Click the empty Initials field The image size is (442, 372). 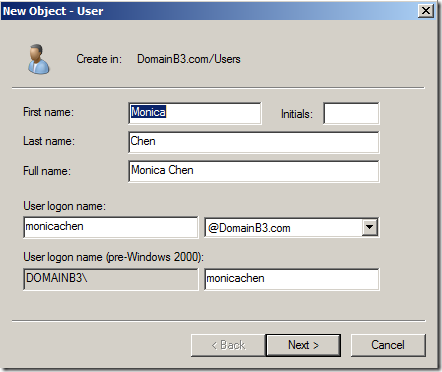[351, 113]
